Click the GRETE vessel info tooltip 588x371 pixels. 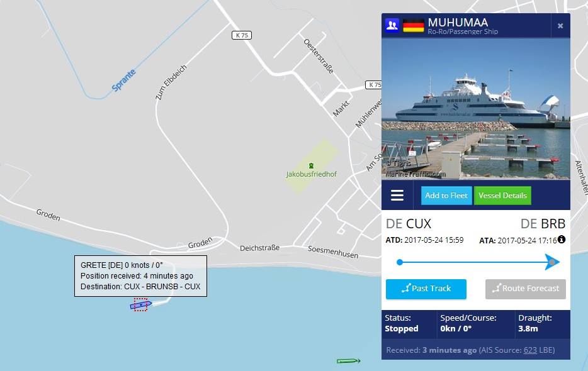[x=140, y=276]
